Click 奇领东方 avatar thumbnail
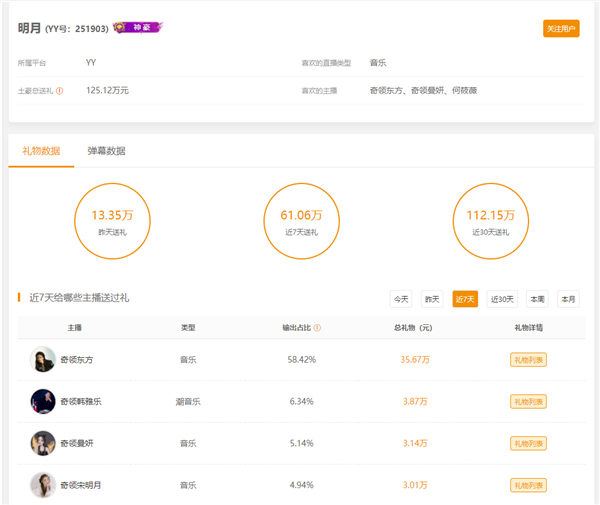 pos(43,359)
